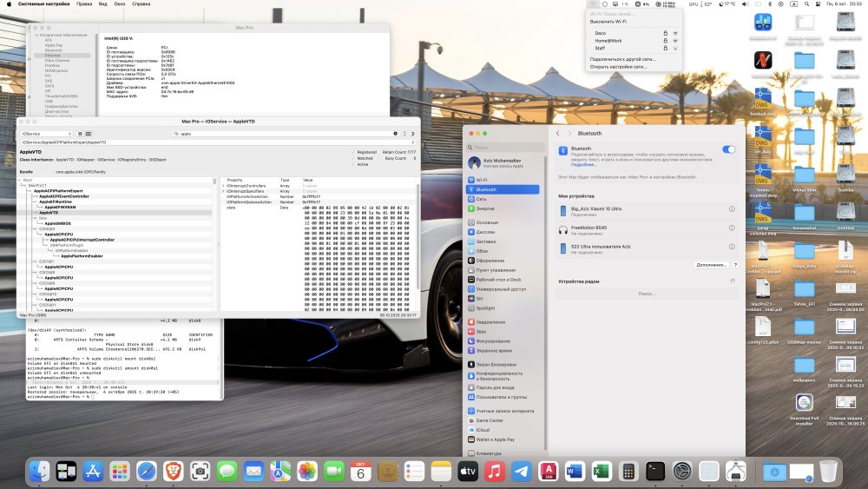
Task: Open Terminal from the Dock
Action: coord(654,472)
